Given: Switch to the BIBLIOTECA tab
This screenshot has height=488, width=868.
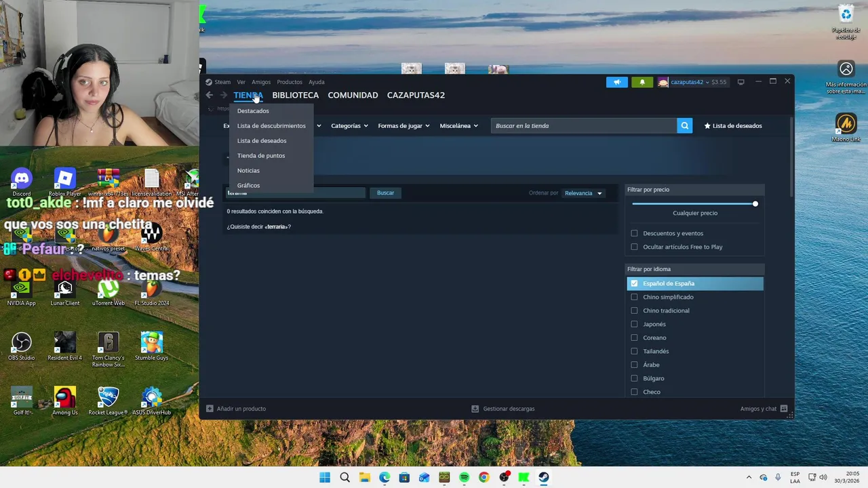Looking at the screenshot, I should coord(295,95).
